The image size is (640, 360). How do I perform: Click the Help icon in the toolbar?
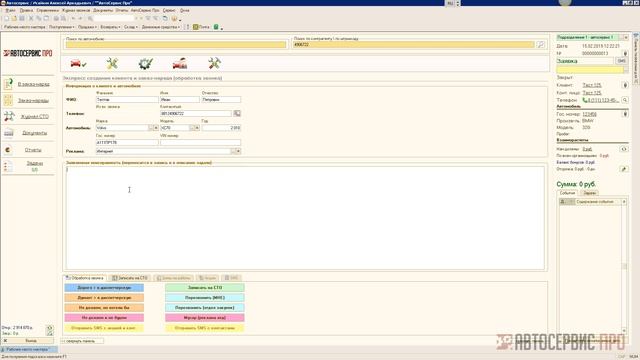tap(174, 18)
